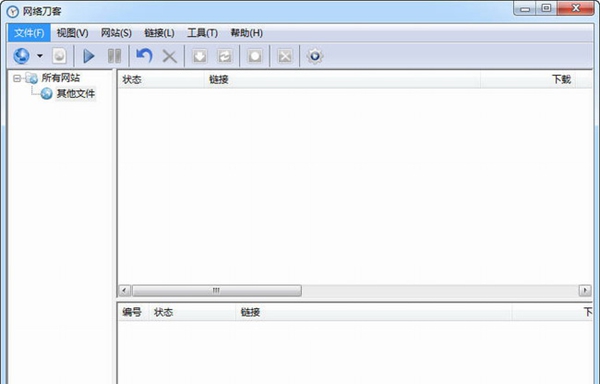
Task: Click the refresh arrows toolbar icon
Action: (x=225, y=56)
